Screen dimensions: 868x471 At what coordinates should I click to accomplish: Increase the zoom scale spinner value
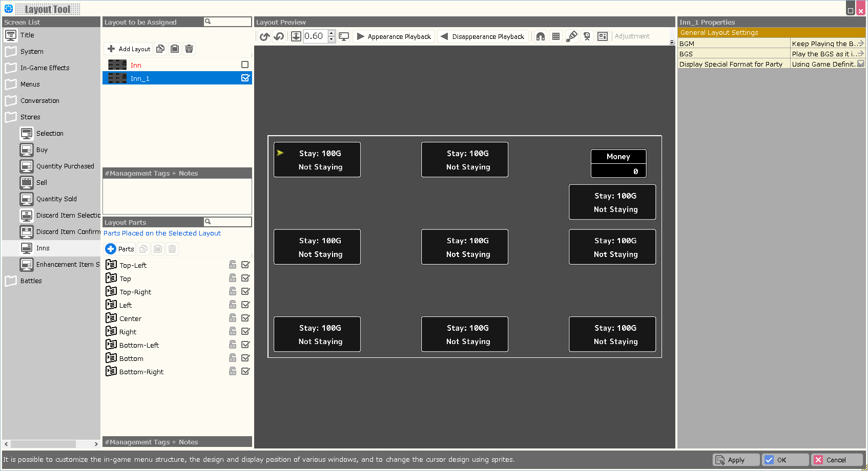click(x=332, y=33)
